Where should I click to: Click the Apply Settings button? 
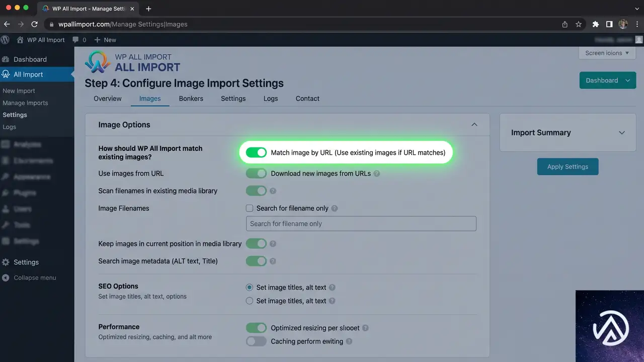(x=568, y=167)
